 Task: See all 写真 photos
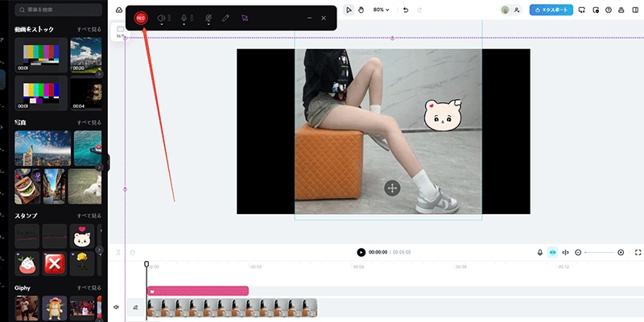(89, 122)
